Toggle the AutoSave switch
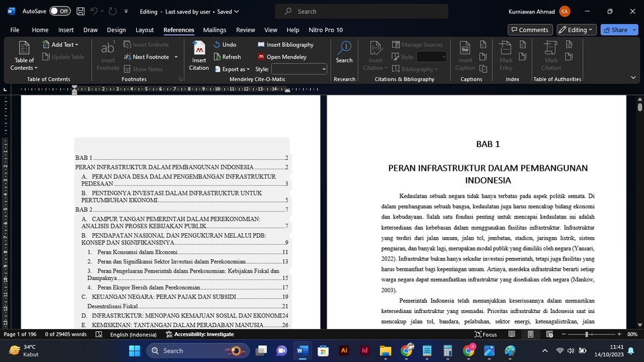The width and height of the screenshot is (644, 362). pos(60,11)
